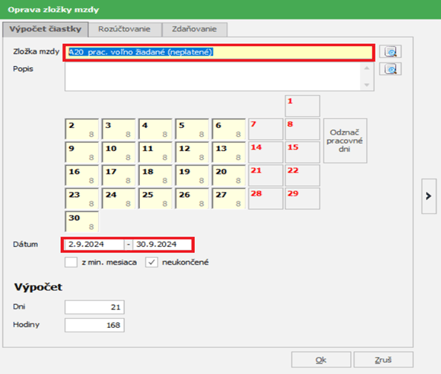Open the Zdaňovanie tab
The height and width of the screenshot is (374, 441).
pyautogui.click(x=194, y=29)
